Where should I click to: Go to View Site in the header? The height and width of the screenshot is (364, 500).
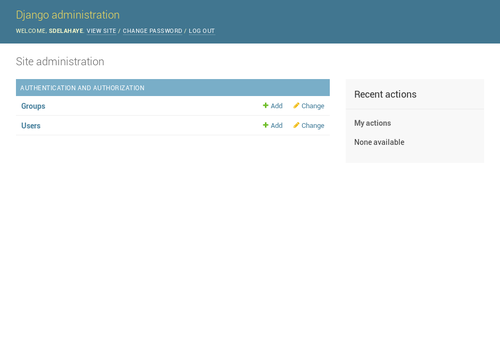101,31
